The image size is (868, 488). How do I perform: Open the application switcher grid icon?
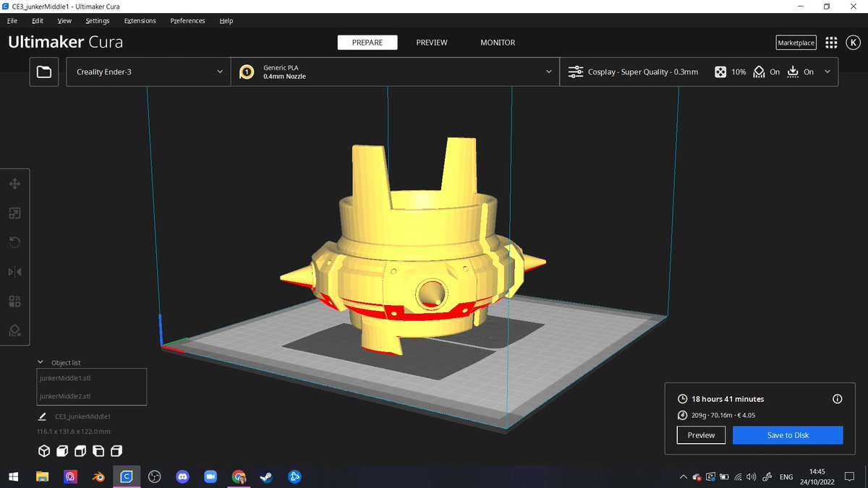(831, 43)
